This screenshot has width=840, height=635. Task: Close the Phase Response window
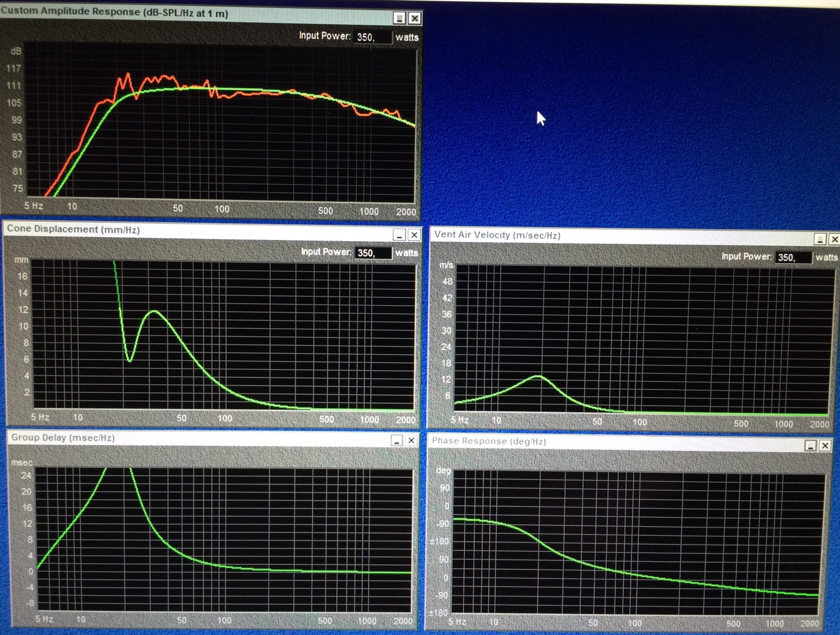pos(825,446)
